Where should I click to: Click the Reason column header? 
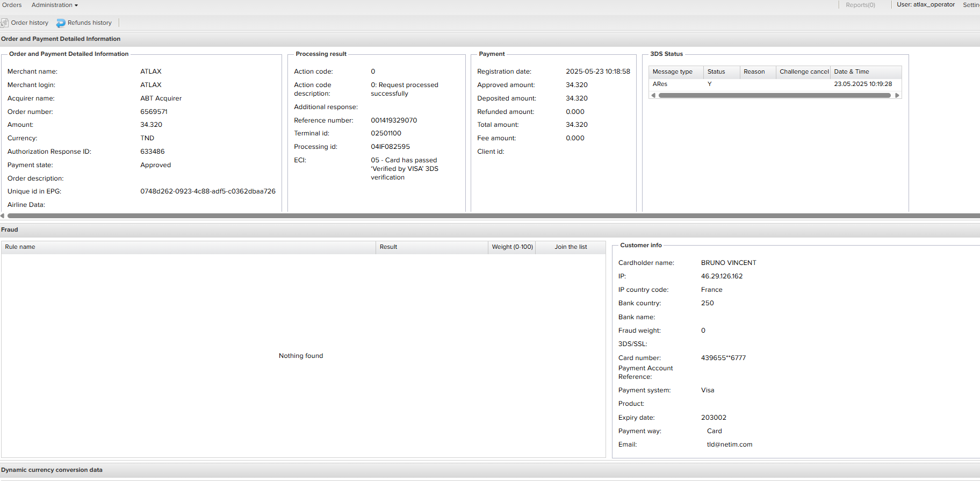[754, 71]
